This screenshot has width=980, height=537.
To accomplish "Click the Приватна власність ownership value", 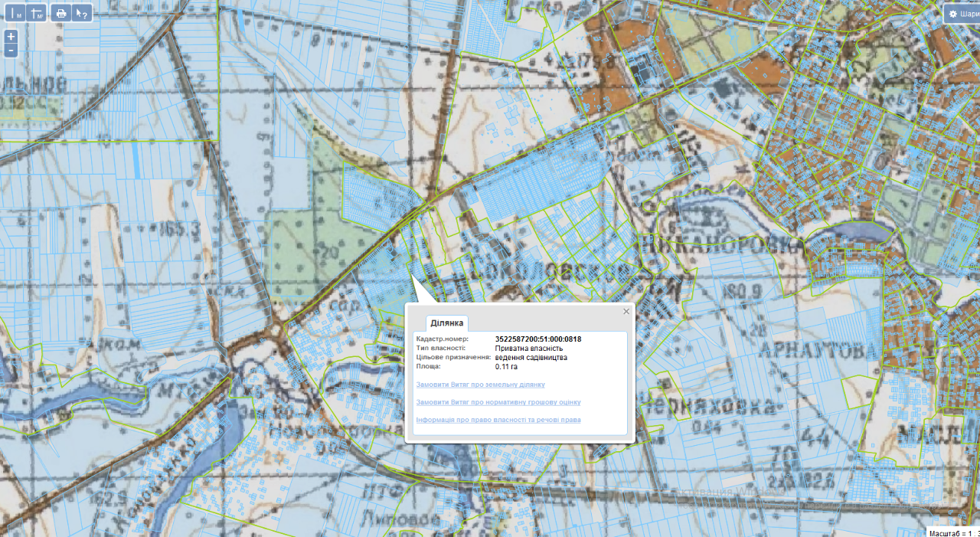I will click(529, 348).
